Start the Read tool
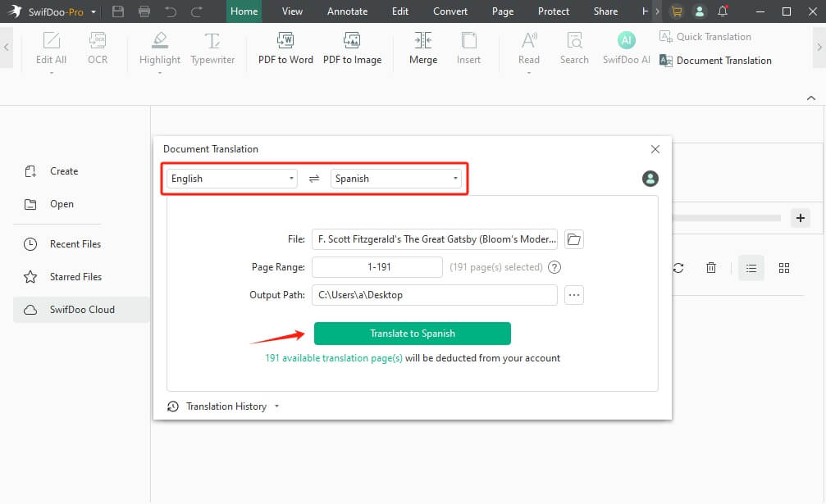826x504 pixels. tap(529, 48)
